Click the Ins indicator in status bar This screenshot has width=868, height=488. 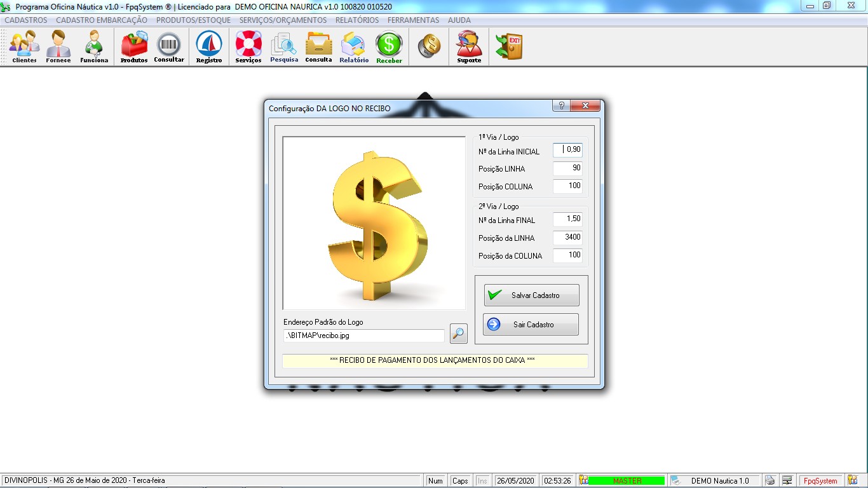pyautogui.click(x=482, y=481)
